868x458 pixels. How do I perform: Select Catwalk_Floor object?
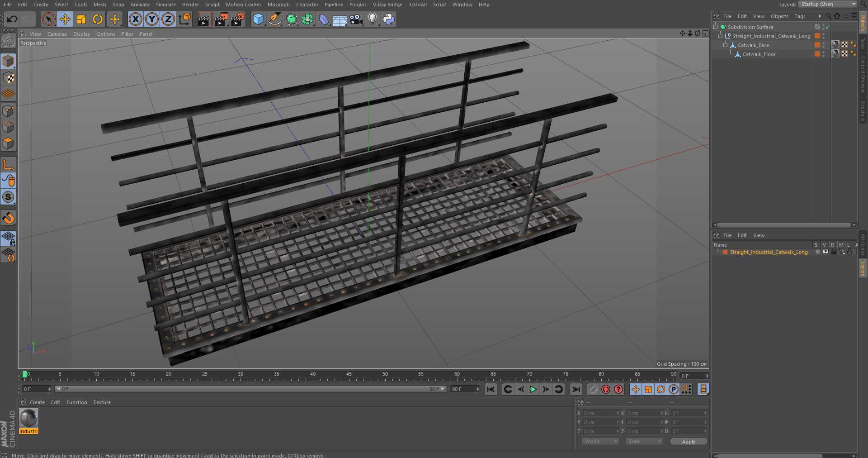point(759,54)
